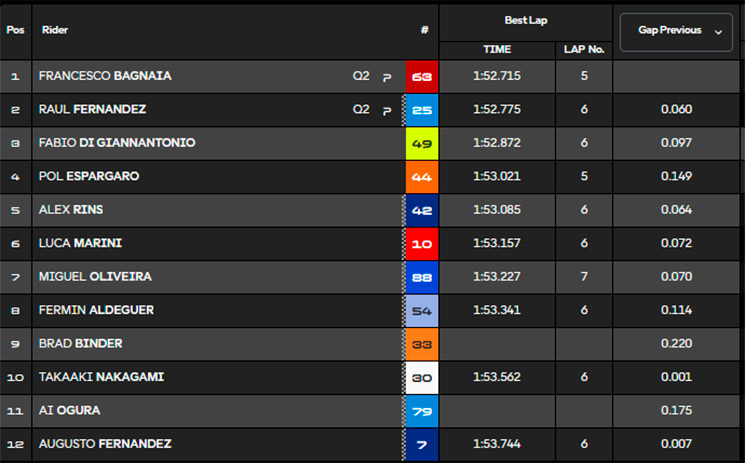The width and height of the screenshot is (745, 463).
Task: Click the Rider column header
Action: 55,30
